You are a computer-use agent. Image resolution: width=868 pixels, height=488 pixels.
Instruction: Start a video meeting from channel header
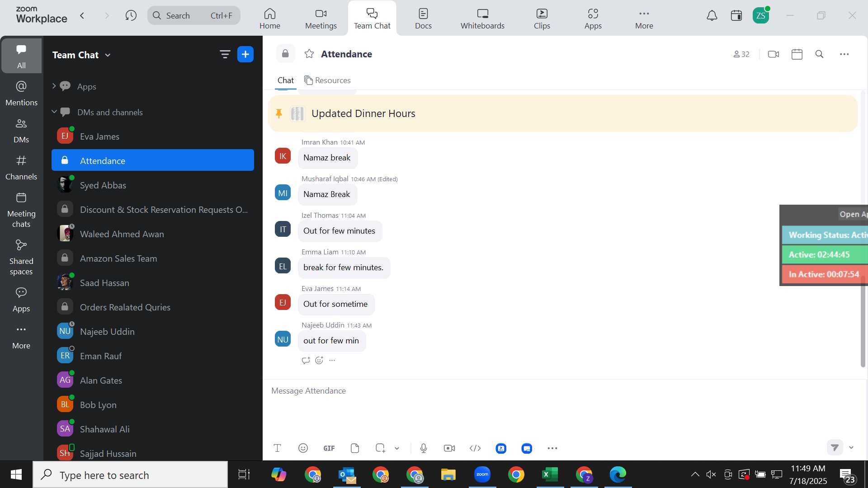(774, 54)
